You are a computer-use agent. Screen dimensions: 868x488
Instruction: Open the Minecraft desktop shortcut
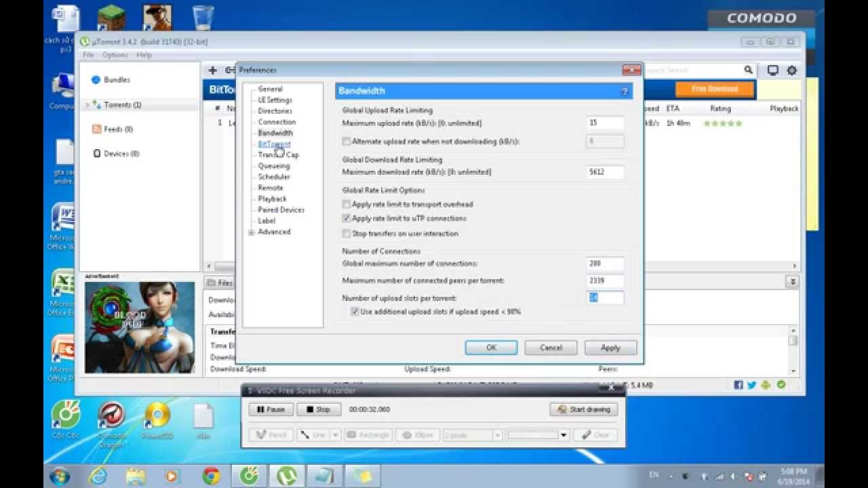pos(111,18)
